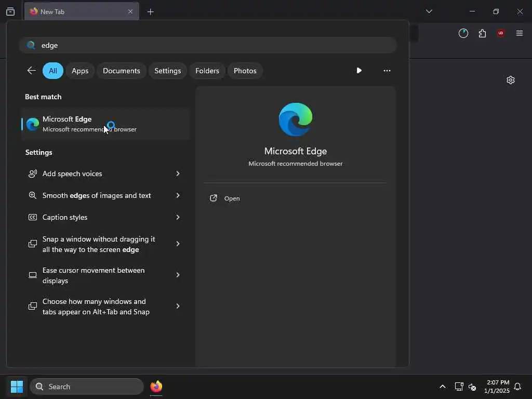Expand Snap a window setting chevron

(178, 244)
